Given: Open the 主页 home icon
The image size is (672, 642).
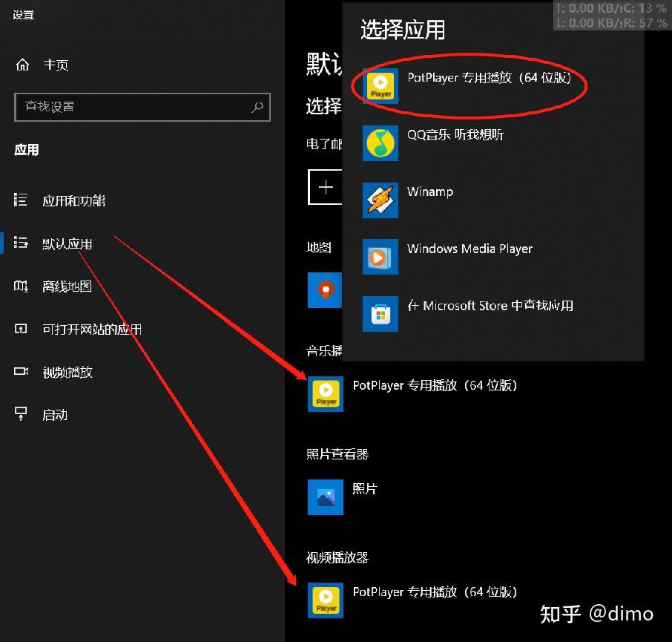Looking at the screenshot, I should point(22,65).
